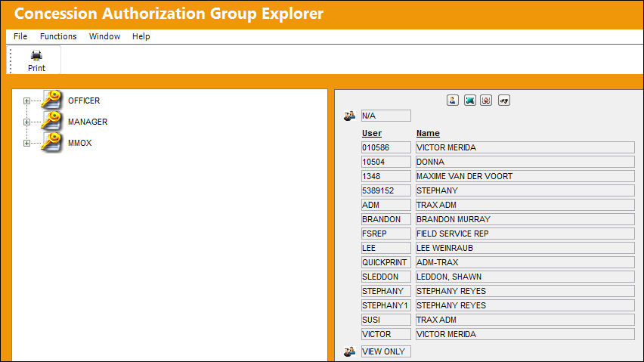Expand the MANAGER tree node
This screenshot has width=644, height=362.
[x=26, y=122]
